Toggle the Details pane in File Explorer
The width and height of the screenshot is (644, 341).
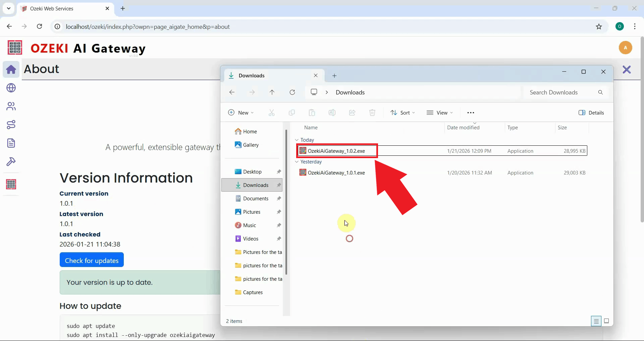point(591,113)
